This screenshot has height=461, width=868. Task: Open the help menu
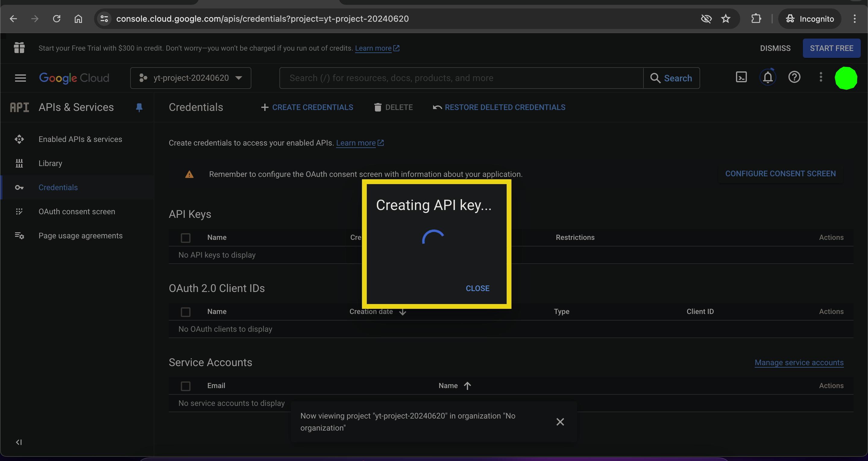pyautogui.click(x=794, y=77)
